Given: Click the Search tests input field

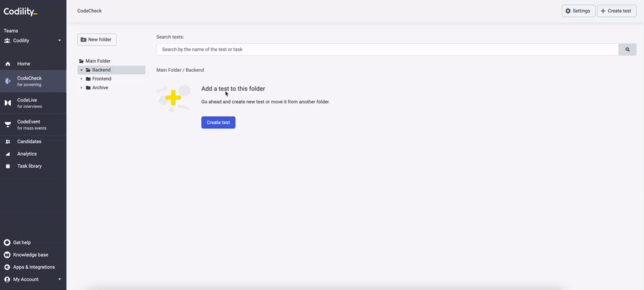Looking at the screenshot, I should (387, 49).
